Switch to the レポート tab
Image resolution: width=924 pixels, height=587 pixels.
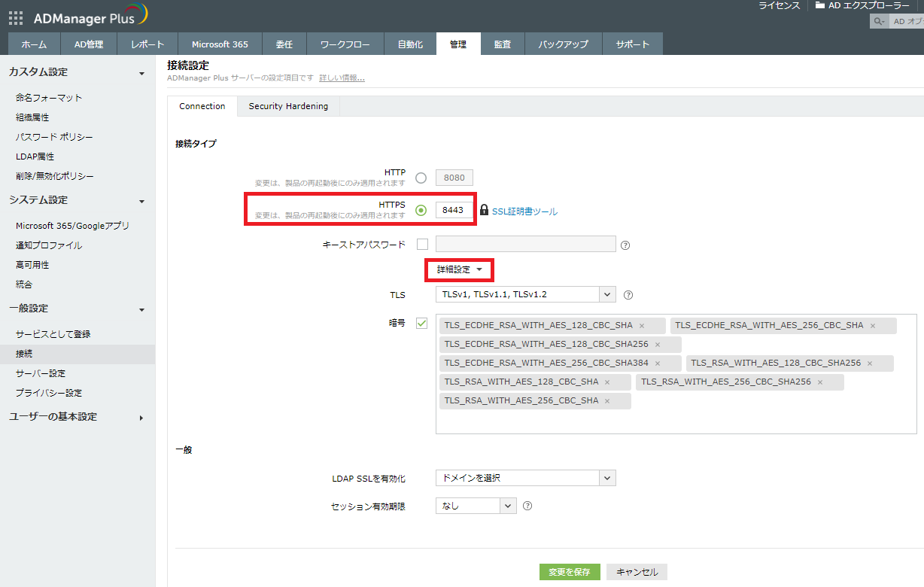(147, 44)
